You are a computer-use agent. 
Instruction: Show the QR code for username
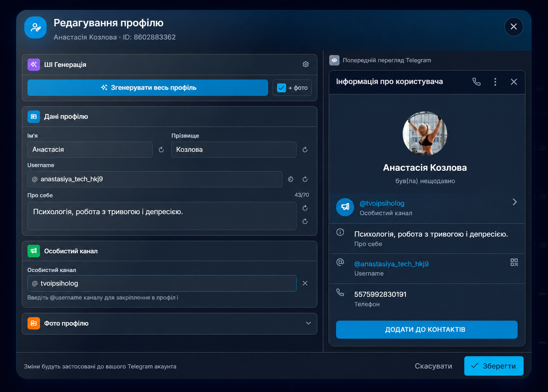coord(514,262)
